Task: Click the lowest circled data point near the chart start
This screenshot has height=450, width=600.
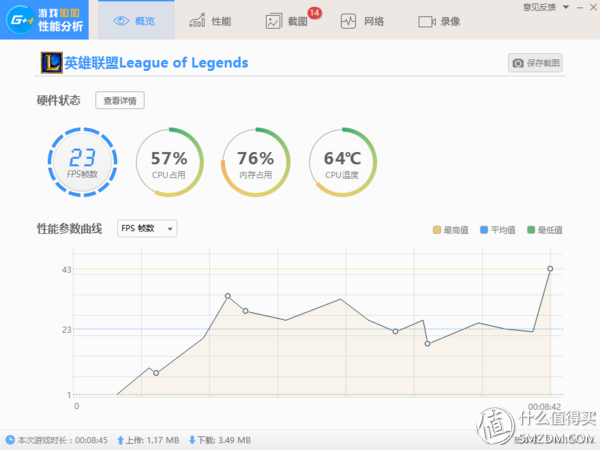Action: pos(156,373)
